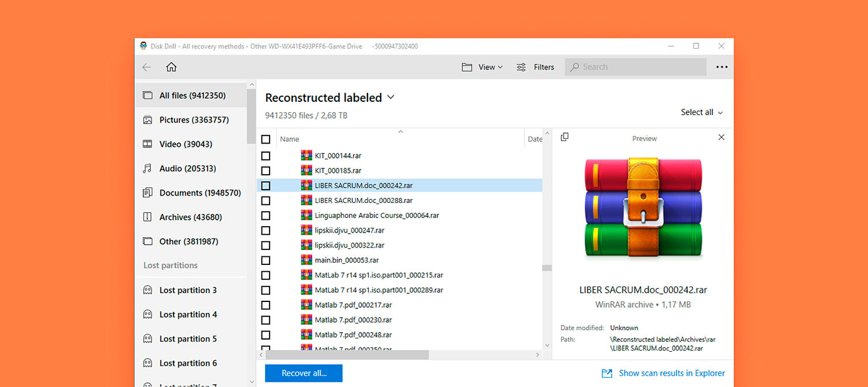Select the file name KIT_000185.rar
Image resolution: width=868 pixels, height=387 pixels.
[x=338, y=171]
